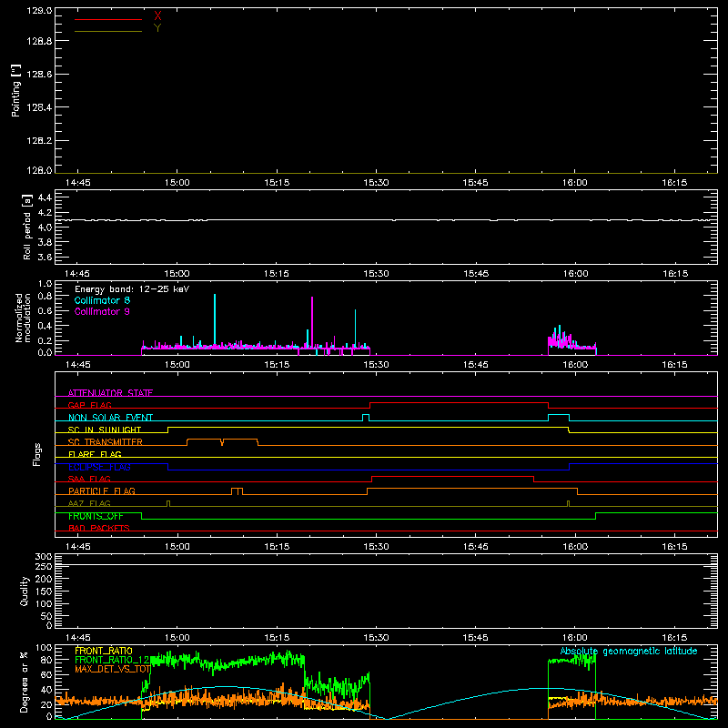Click the Roll period [s] axis title
728x728 pixels.
click(x=26, y=227)
